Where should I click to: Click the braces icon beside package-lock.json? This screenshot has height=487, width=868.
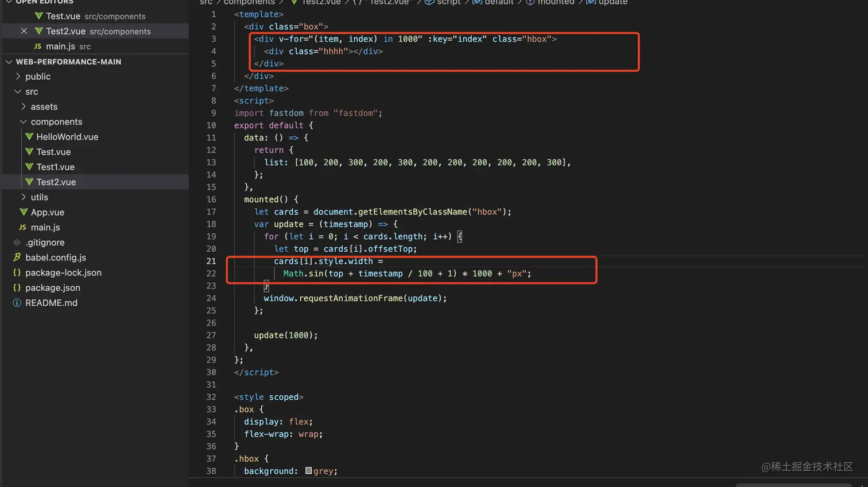(x=17, y=272)
